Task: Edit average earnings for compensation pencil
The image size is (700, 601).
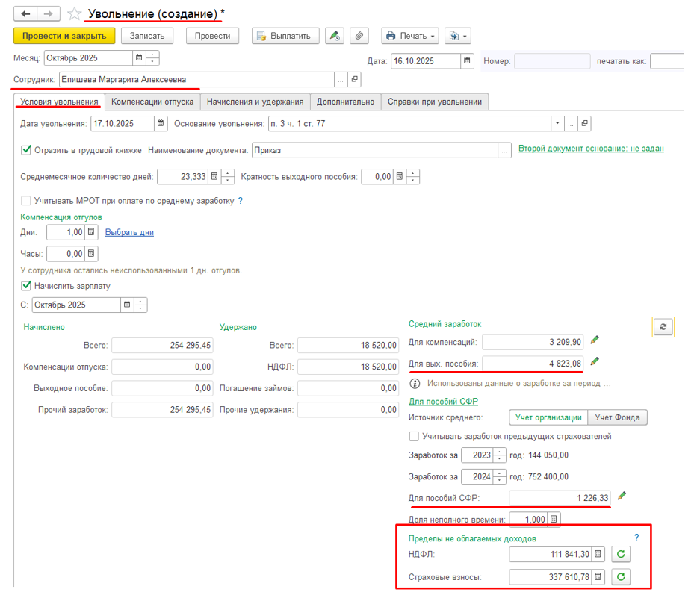Action: [x=595, y=341]
